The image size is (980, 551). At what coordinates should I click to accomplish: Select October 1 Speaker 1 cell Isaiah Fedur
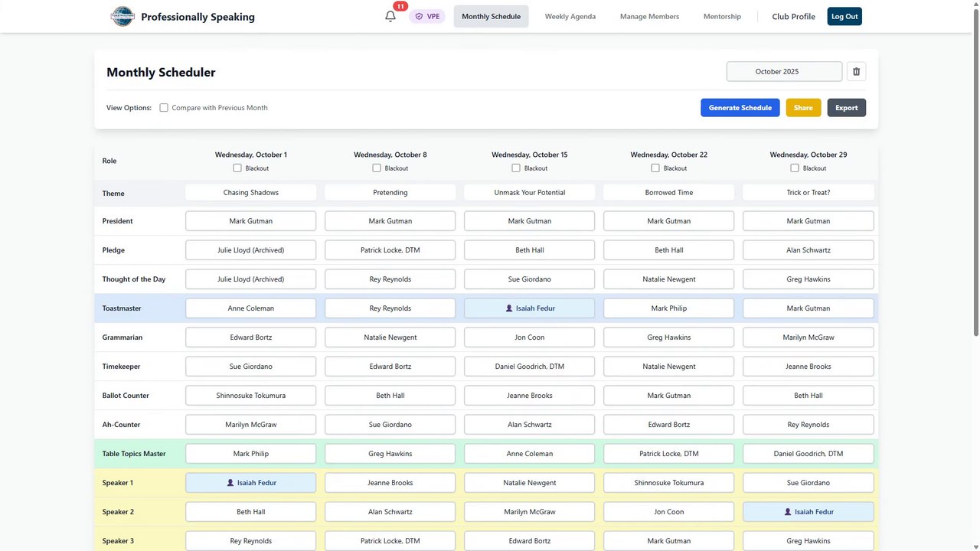pos(251,483)
